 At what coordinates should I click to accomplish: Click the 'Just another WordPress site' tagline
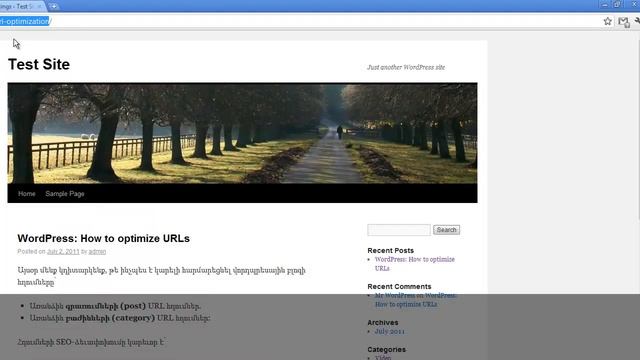406,67
